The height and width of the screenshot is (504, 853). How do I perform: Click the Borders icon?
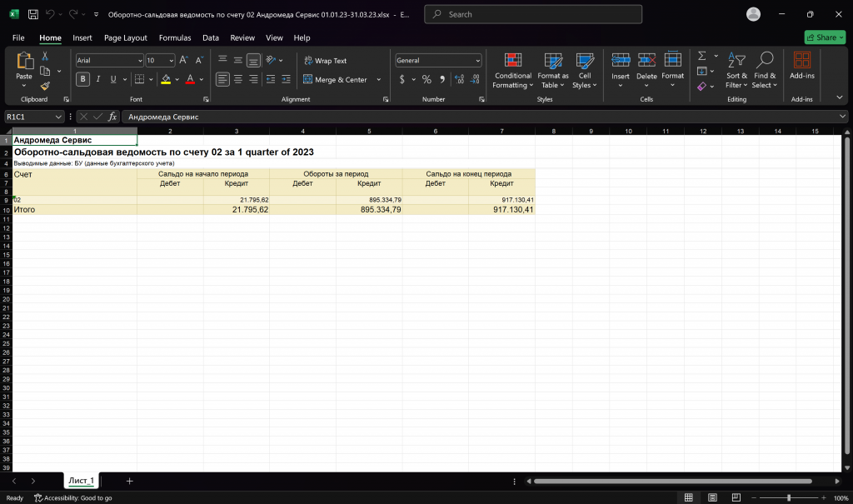pyautogui.click(x=139, y=79)
